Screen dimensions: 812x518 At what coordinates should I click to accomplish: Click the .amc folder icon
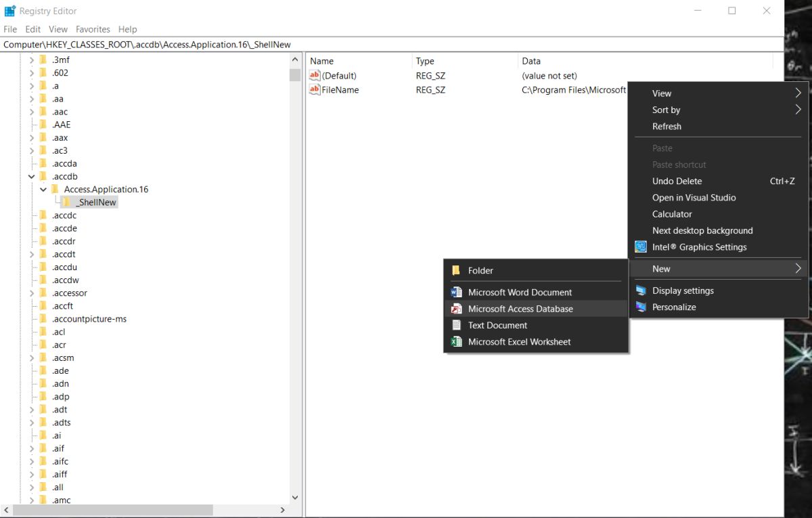[43, 500]
